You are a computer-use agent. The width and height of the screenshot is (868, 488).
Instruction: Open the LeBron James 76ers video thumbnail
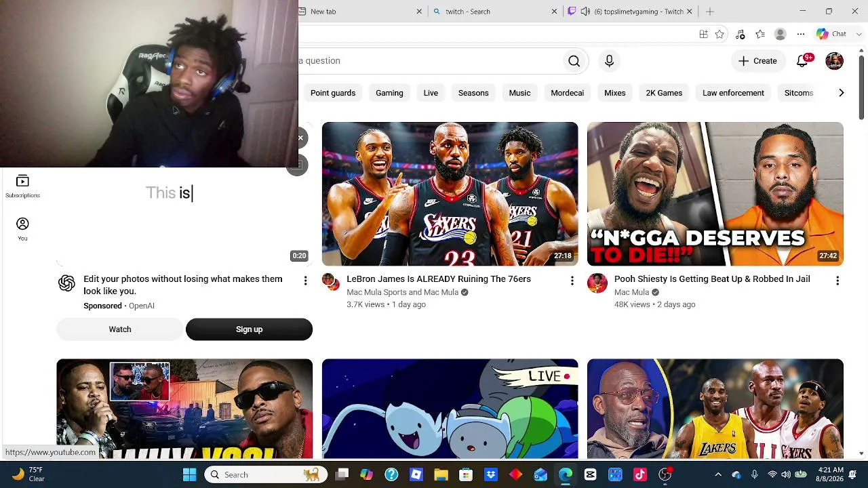tap(450, 194)
